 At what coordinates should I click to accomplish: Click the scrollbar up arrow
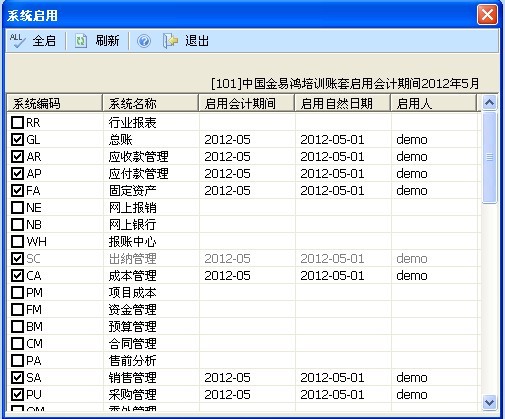pos(489,103)
